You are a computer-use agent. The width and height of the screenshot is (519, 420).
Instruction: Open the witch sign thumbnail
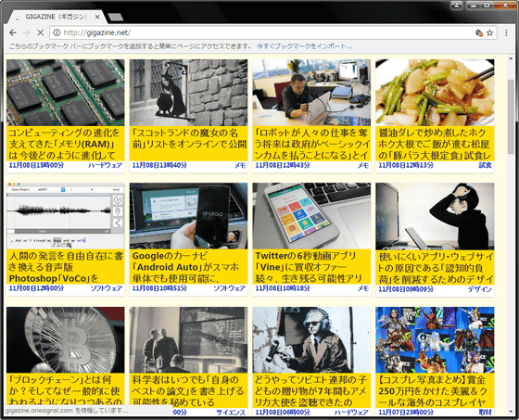(188, 93)
